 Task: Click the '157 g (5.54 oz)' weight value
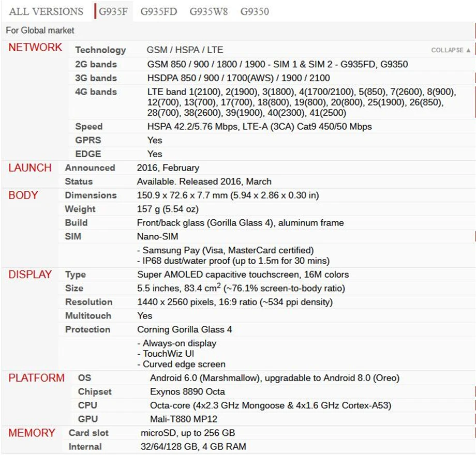click(x=168, y=209)
